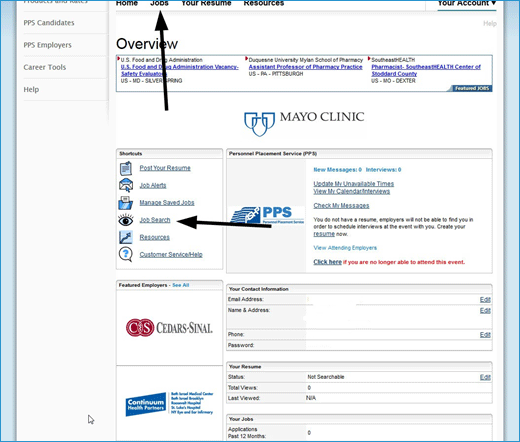The image size is (520, 442).
Task: Click the 'Click here' no longer attending link
Action: point(327,262)
